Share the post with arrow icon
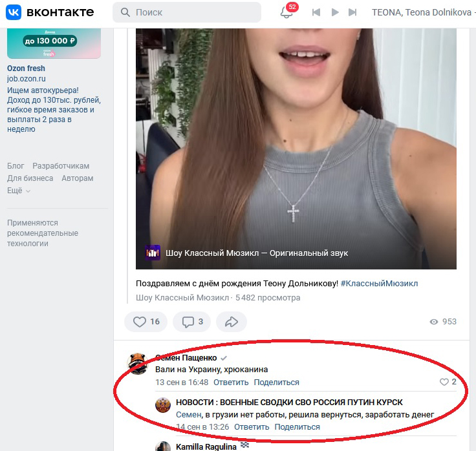The image size is (476, 451). [x=232, y=322]
